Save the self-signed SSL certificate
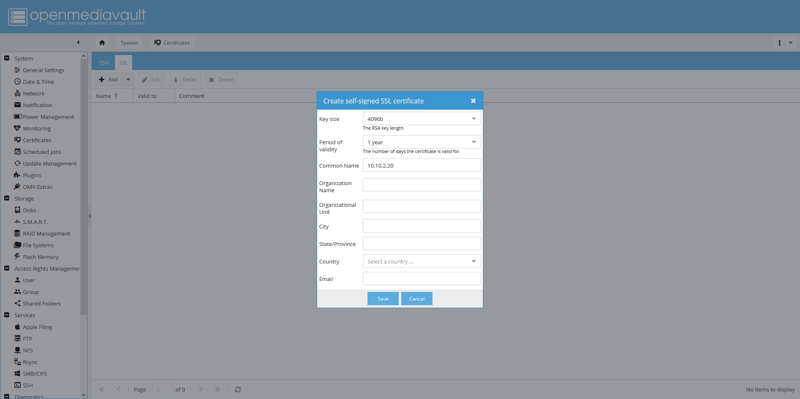Image resolution: width=800 pixels, height=399 pixels. click(383, 298)
